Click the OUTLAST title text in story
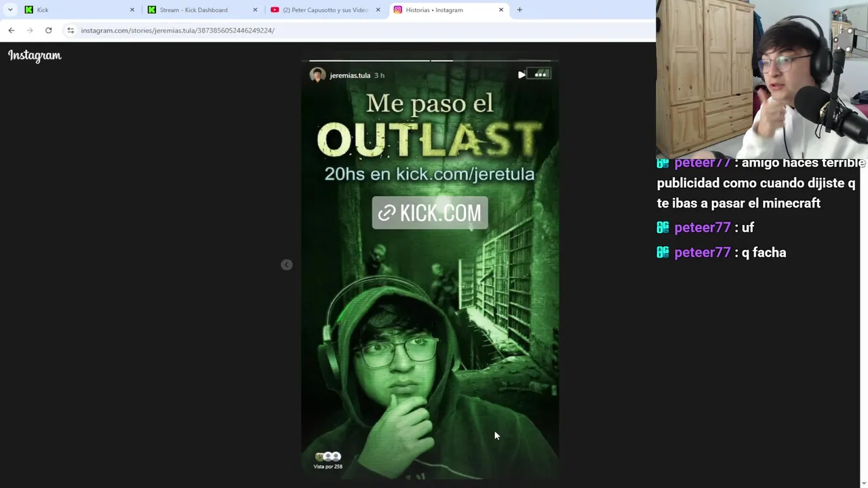The width and height of the screenshot is (868, 488). click(430, 139)
